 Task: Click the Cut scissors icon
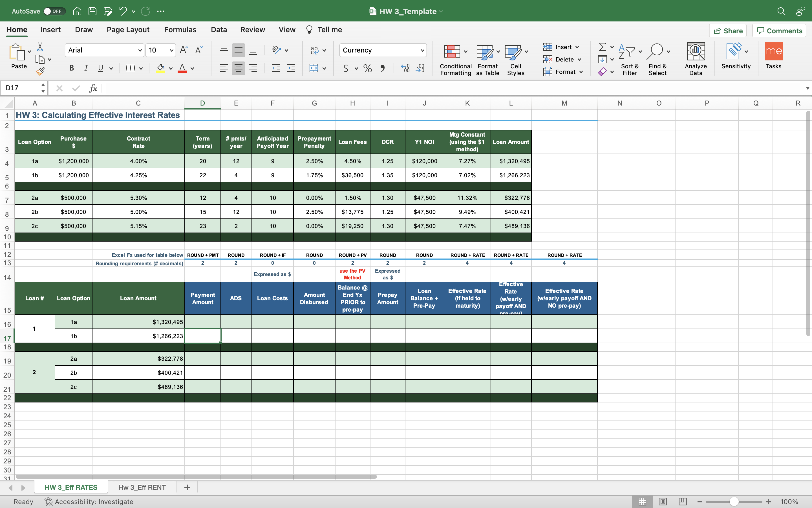(40, 47)
